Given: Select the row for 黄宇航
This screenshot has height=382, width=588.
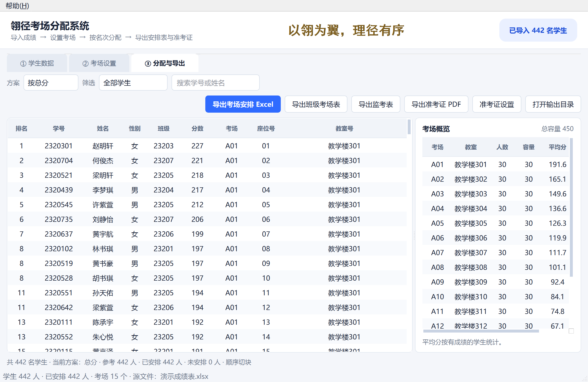Looking at the screenshot, I should click(207, 234).
